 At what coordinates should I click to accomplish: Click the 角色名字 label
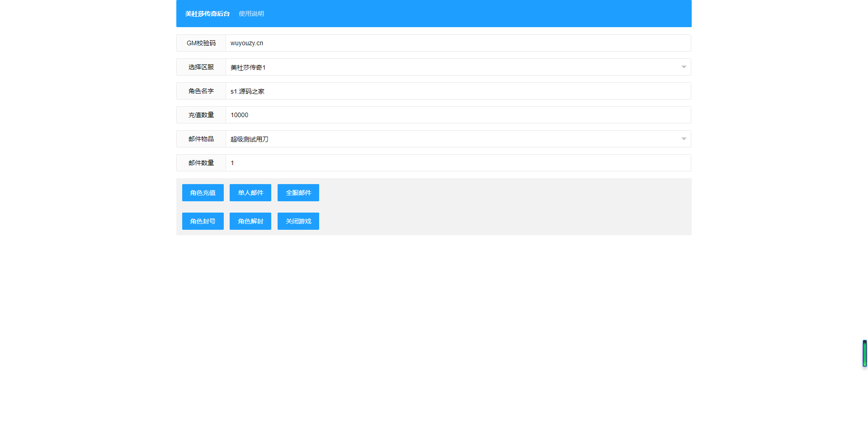pyautogui.click(x=201, y=91)
